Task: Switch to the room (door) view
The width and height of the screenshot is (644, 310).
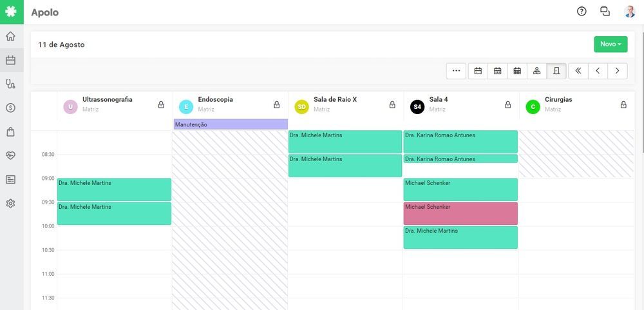Action: [x=556, y=71]
